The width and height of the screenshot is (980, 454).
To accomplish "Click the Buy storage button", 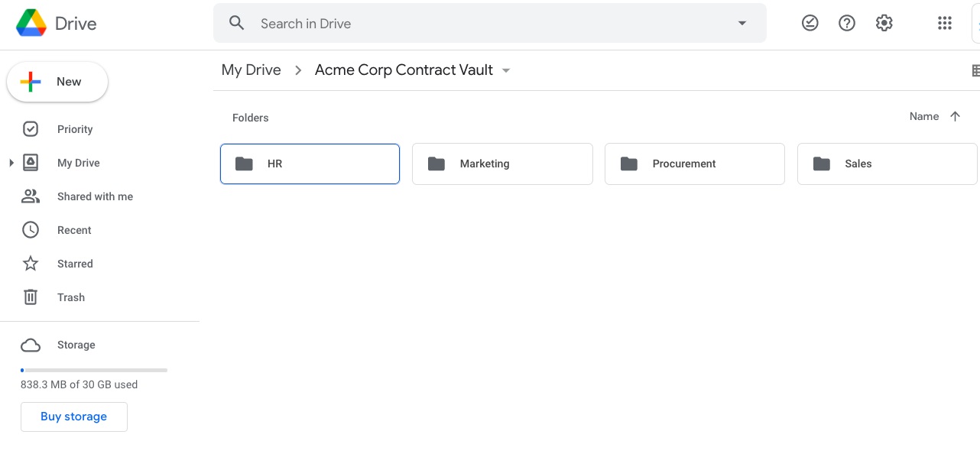I will click(74, 417).
